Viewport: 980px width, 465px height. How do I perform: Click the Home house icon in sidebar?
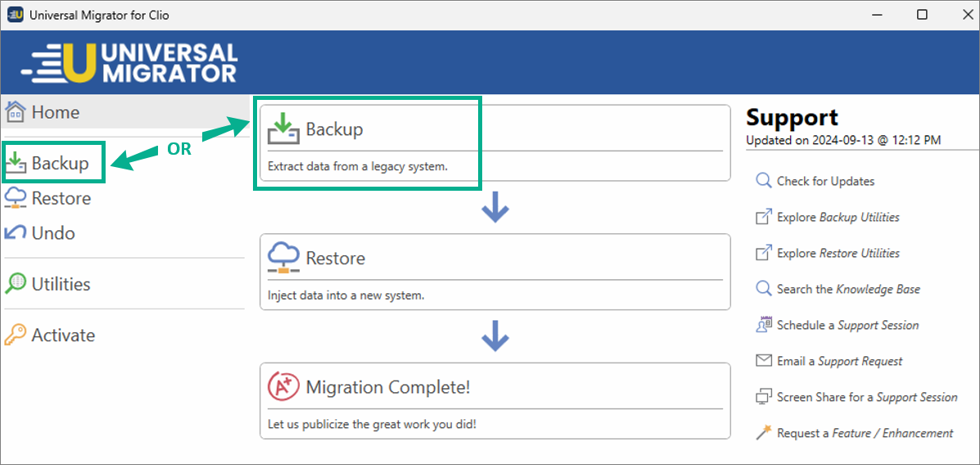(16, 112)
